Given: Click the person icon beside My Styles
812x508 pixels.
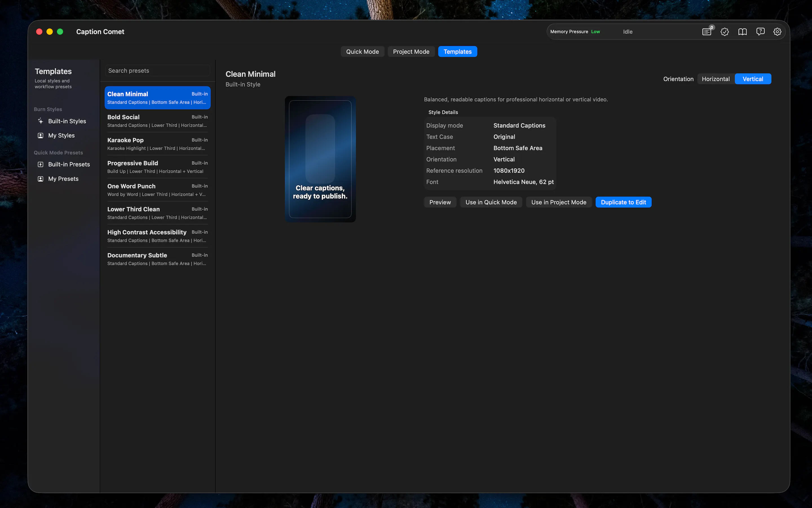Looking at the screenshot, I should 41,135.
